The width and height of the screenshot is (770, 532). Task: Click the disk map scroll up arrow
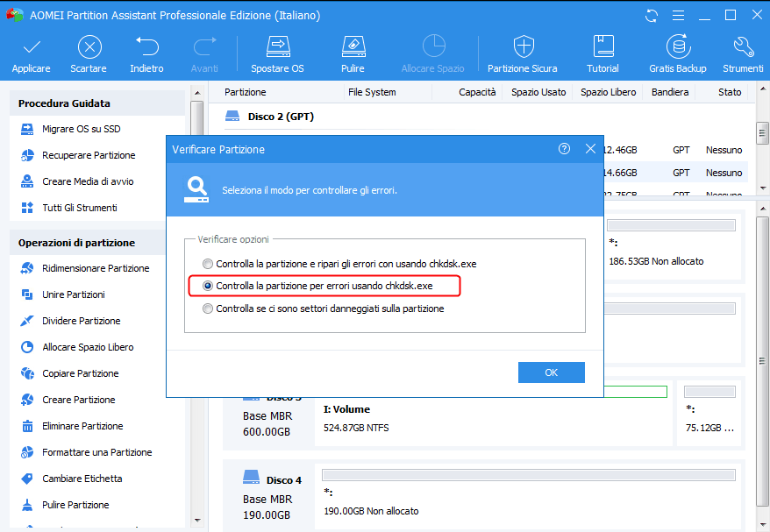(763, 209)
